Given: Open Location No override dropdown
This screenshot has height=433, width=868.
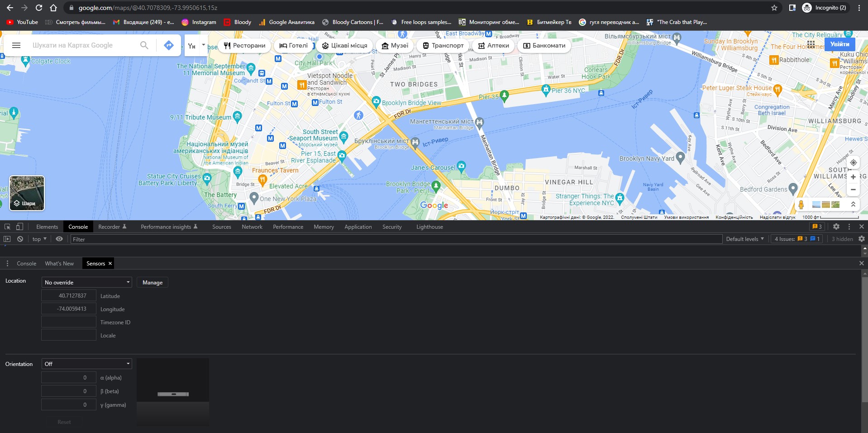Looking at the screenshot, I should 86,282.
